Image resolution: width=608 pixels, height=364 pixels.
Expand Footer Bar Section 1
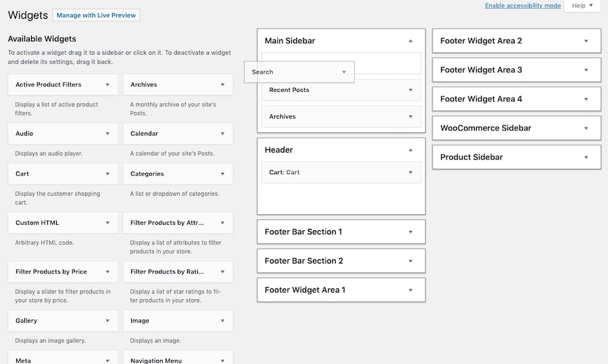pyautogui.click(x=410, y=232)
